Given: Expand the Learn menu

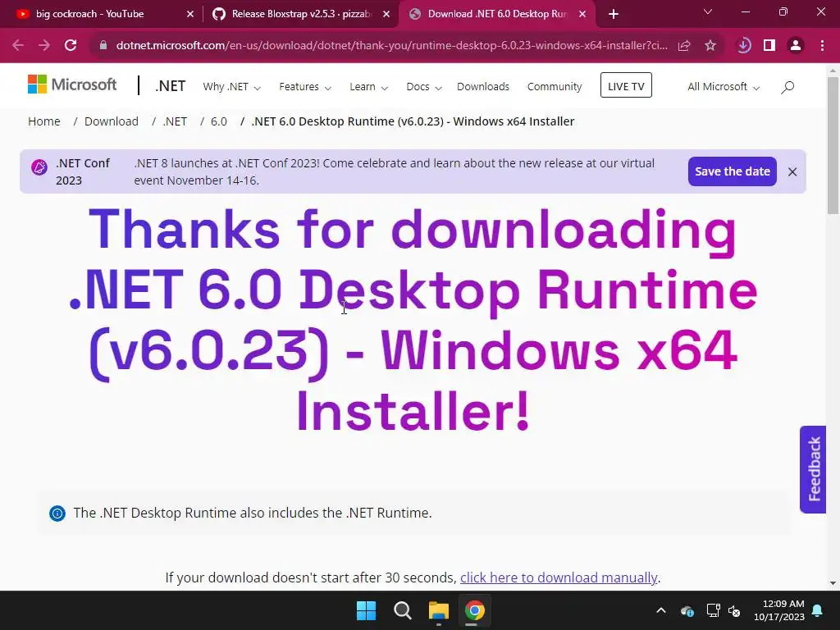Looking at the screenshot, I should click(x=368, y=87).
